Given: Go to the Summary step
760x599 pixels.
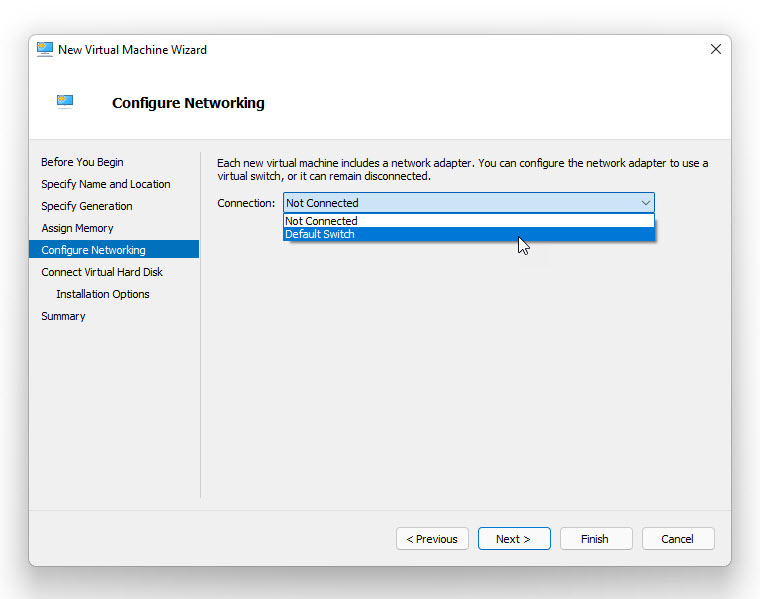Looking at the screenshot, I should tap(63, 316).
